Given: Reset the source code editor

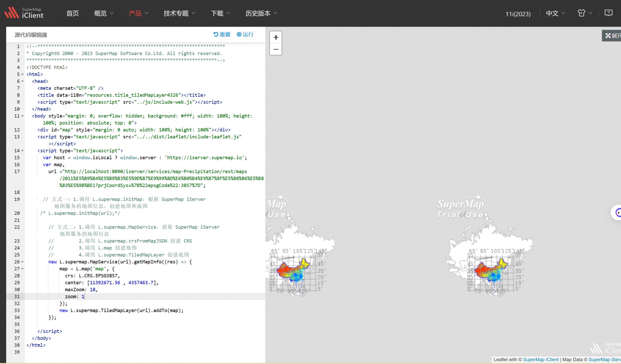Looking at the screenshot, I should (222, 34).
